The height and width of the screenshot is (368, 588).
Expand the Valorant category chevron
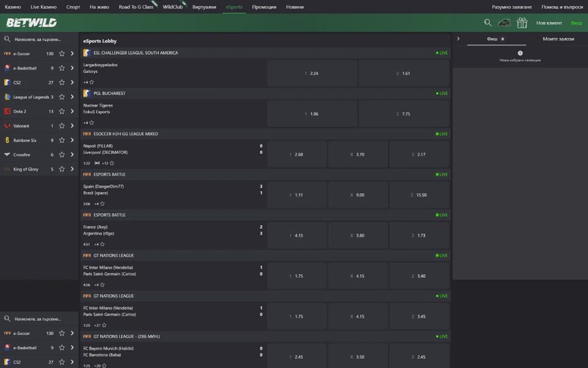coord(72,126)
